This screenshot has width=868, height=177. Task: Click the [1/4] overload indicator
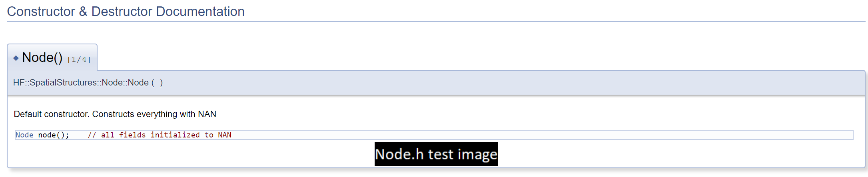[x=79, y=60]
